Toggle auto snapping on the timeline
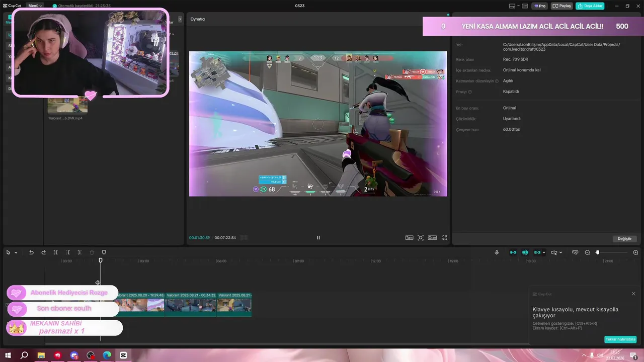The width and height of the screenshot is (644, 362). (525, 252)
